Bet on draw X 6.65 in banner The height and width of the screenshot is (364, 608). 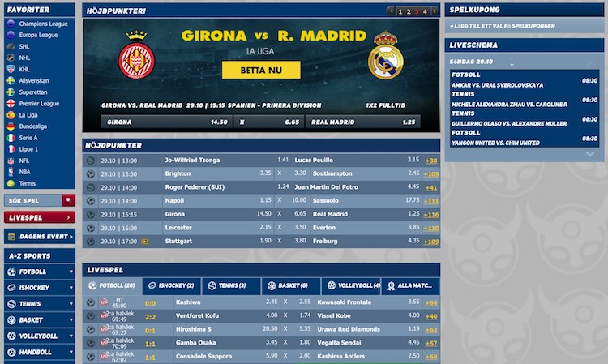(269, 122)
